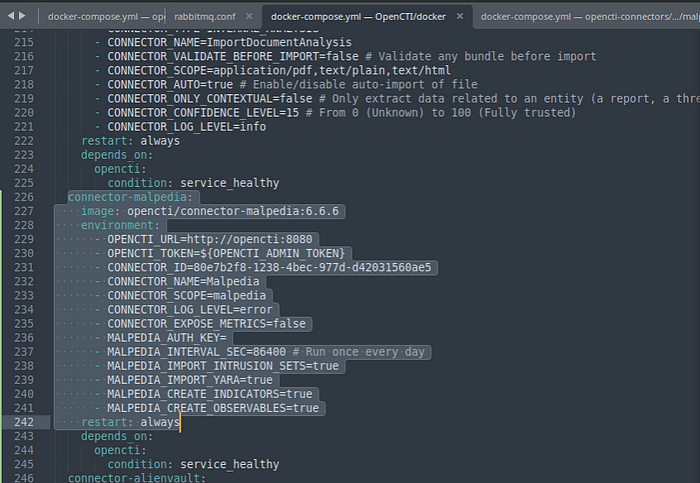The width and height of the screenshot is (700, 483).
Task: Click MALPEDIA_IMPORT_INTRUSION_SETS=true line
Action: point(223,366)
